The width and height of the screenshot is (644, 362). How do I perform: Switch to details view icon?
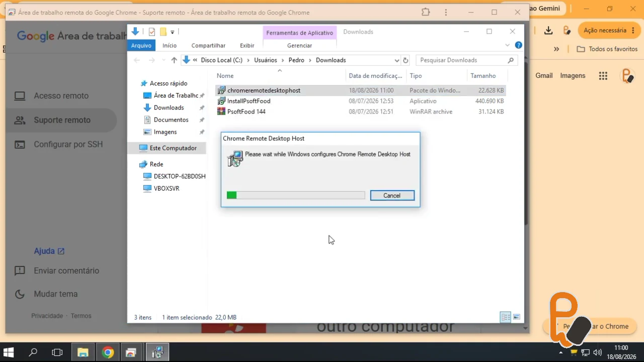pyautogui.click(x=505, y=317)
